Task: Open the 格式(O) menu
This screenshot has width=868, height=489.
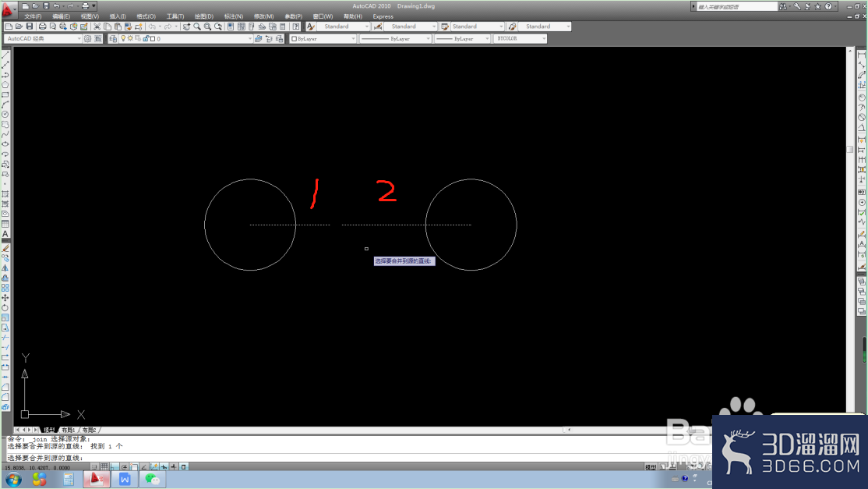Action: coord(146,16)
